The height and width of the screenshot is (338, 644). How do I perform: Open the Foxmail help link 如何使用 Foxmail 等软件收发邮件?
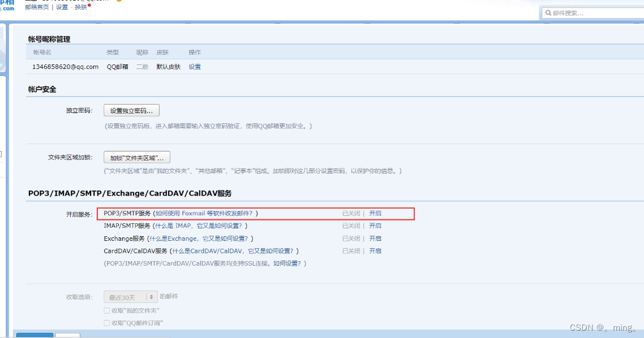[204, 213]
